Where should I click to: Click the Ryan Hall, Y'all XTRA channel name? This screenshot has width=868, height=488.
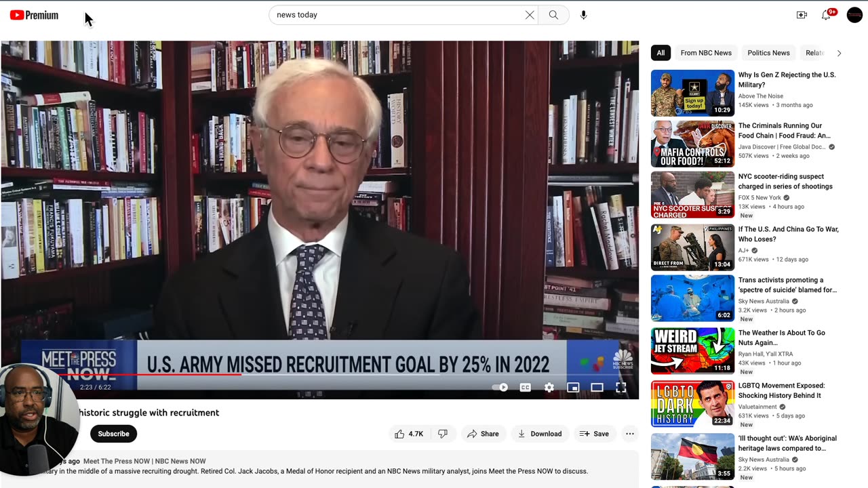click(x=766, y=354)
